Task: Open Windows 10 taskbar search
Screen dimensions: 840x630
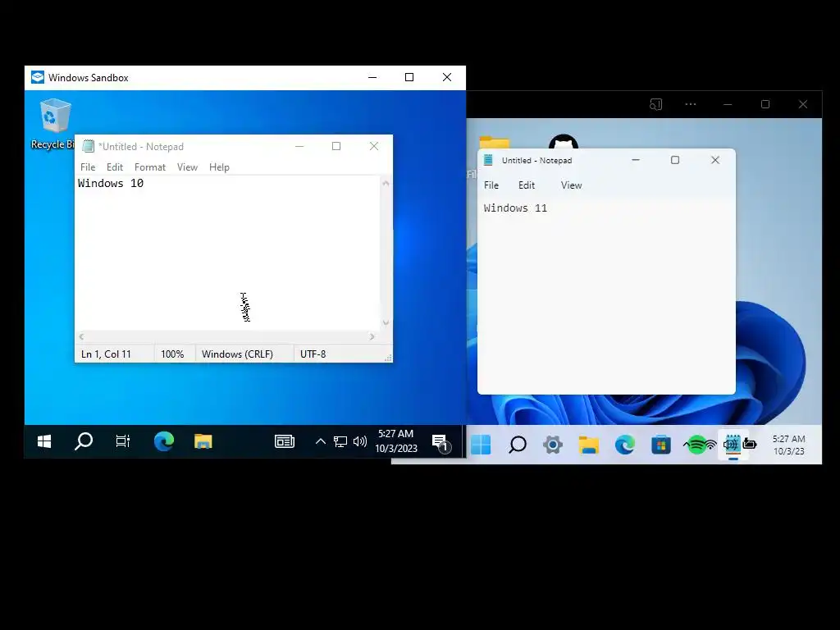Action: [84, 441]
